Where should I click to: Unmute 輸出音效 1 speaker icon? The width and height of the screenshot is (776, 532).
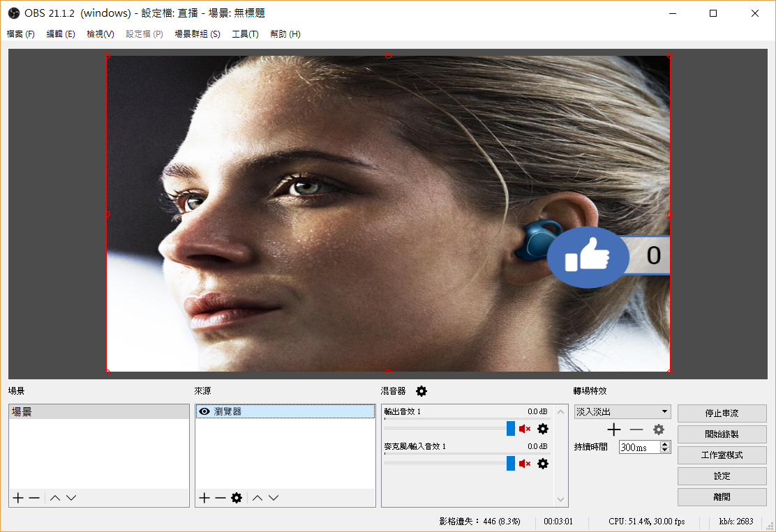pyautogui.click(x=525, y=429)
